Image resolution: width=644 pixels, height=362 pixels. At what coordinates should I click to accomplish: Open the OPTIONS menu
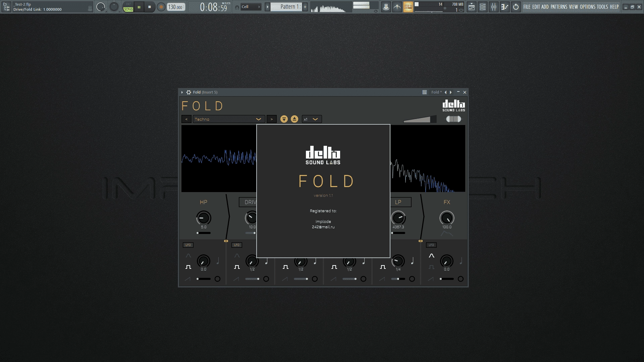pyautogui.click(x=588, y=7)
